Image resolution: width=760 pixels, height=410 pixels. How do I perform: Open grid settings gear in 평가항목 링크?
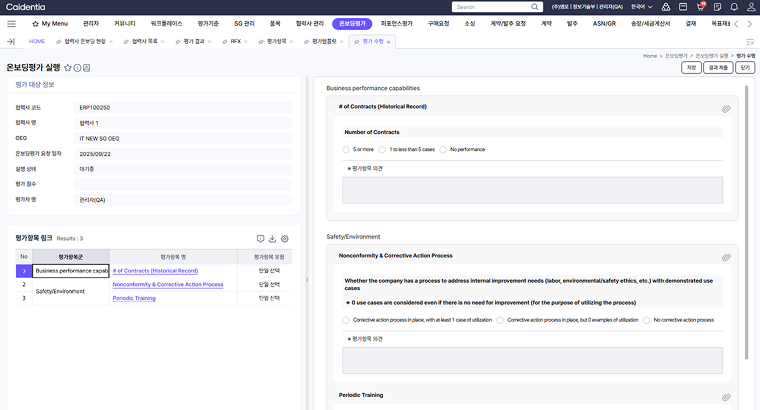click(285, 239)
